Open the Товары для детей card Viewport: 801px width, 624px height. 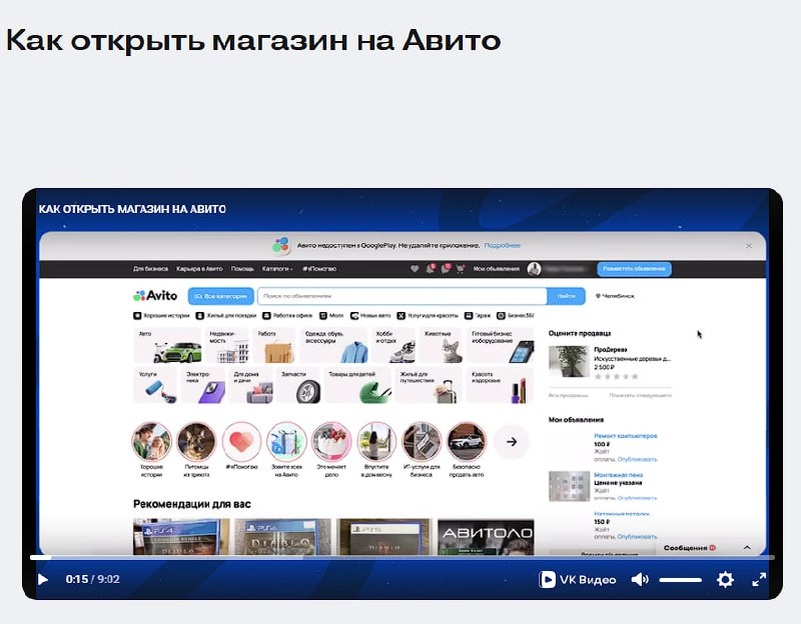tap(358, 386)
